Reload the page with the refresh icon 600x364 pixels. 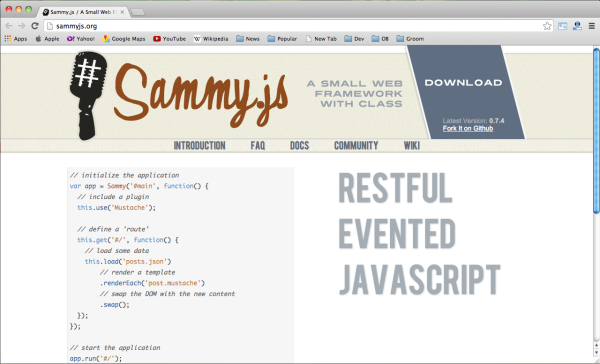35,26
